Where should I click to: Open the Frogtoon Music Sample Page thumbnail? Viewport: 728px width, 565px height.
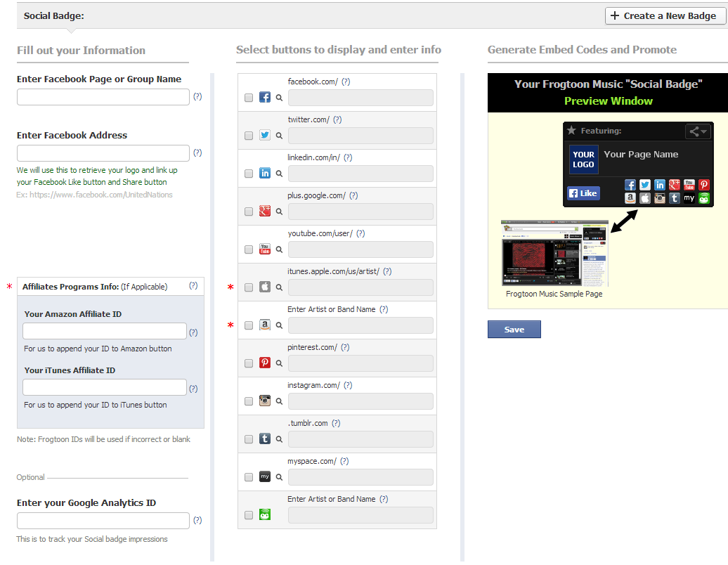(554, 253)
